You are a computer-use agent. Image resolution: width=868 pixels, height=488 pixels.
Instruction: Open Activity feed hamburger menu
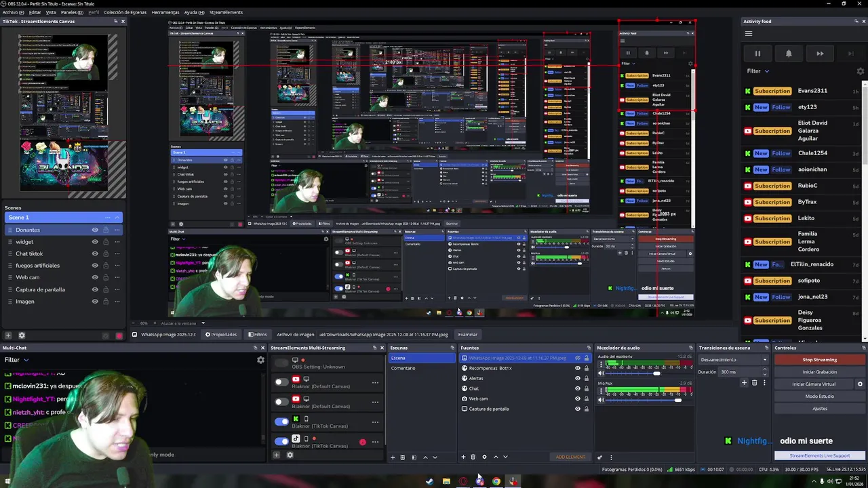[749, 34]
